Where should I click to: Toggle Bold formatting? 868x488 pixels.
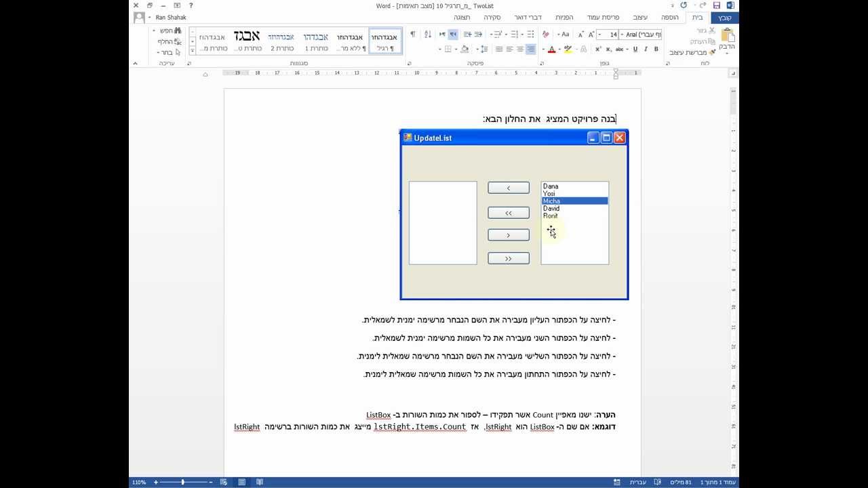(656, 49)
